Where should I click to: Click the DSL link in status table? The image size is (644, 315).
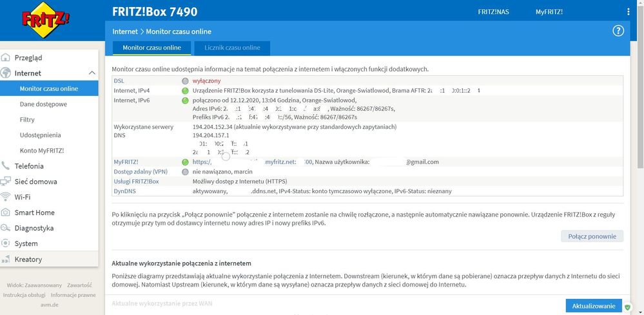click(119, 81)
